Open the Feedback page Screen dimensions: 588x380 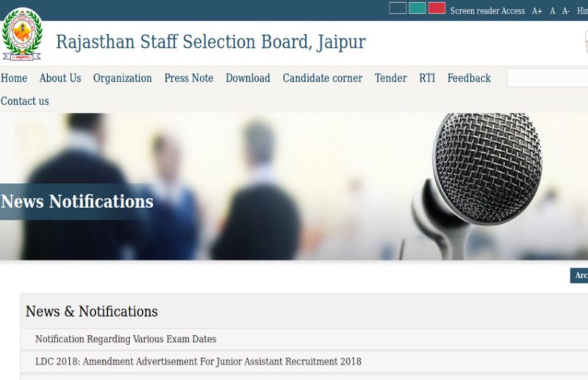pos(469,78)
